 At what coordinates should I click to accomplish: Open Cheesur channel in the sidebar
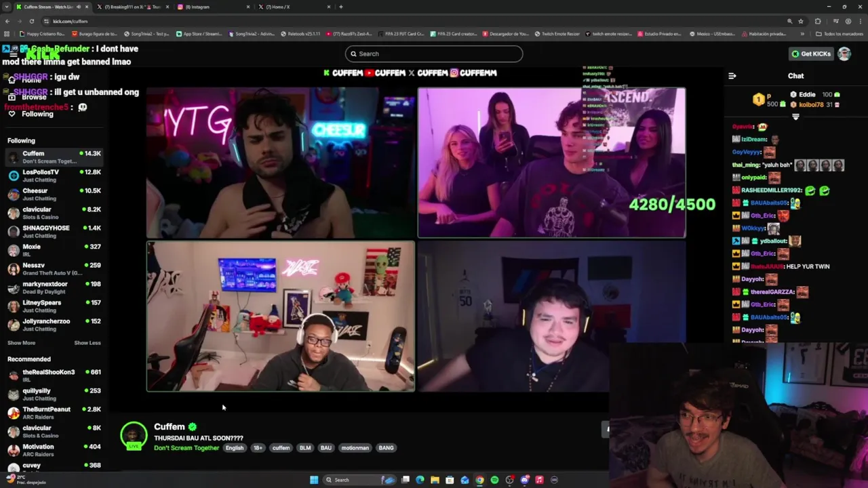click(54, 195)
